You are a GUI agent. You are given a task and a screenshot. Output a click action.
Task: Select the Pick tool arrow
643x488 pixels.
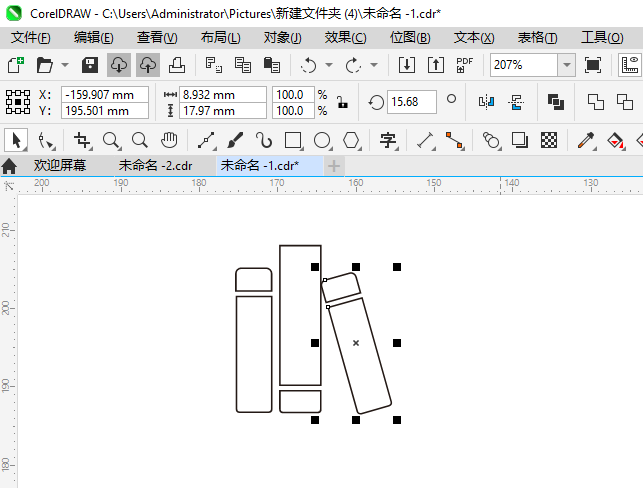coord(16,140)
